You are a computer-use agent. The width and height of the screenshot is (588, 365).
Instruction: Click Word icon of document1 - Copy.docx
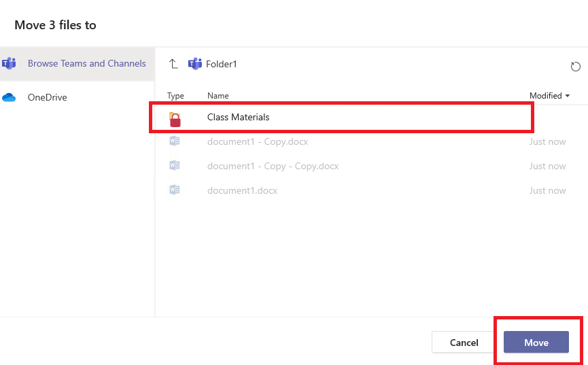point(175,141)
